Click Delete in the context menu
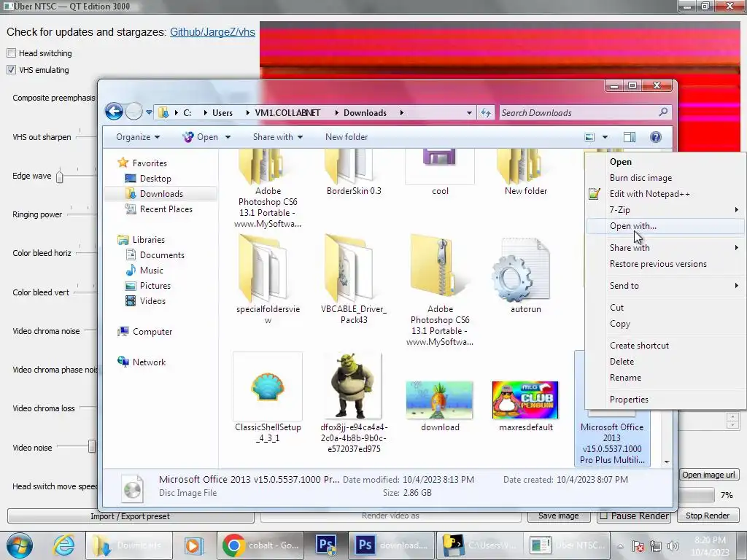 [666, 362]
